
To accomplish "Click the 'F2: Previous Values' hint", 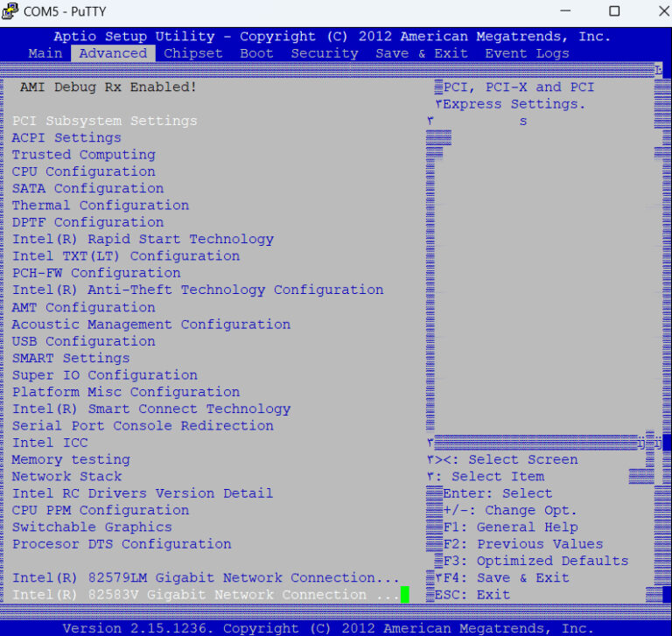I will [523, 544].
